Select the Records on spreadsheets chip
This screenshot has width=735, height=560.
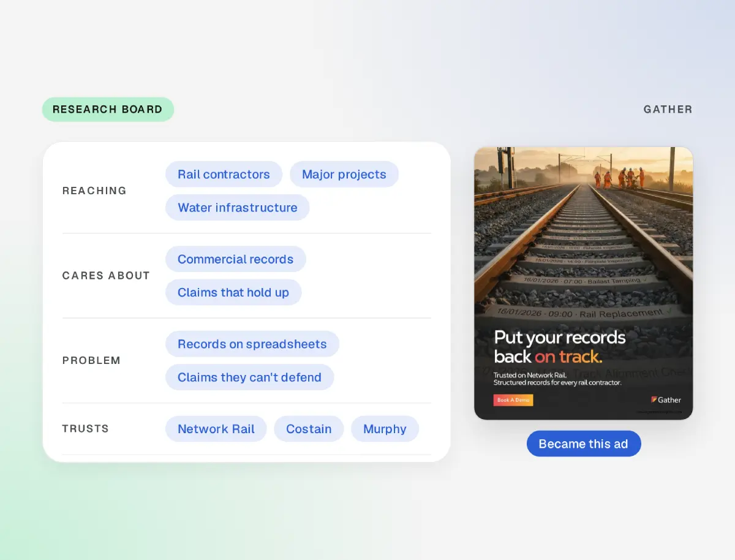point(252,344)
